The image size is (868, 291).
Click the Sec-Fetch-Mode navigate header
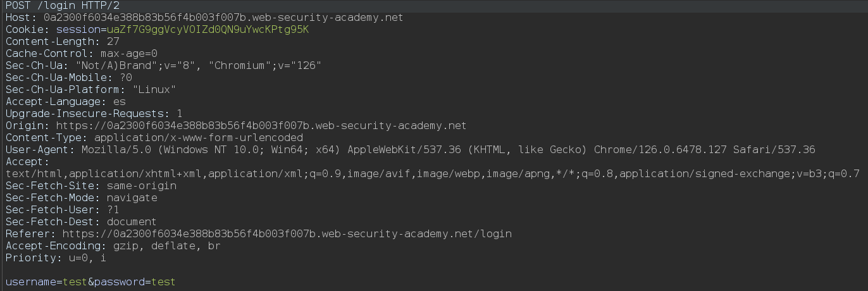(81, 198)
